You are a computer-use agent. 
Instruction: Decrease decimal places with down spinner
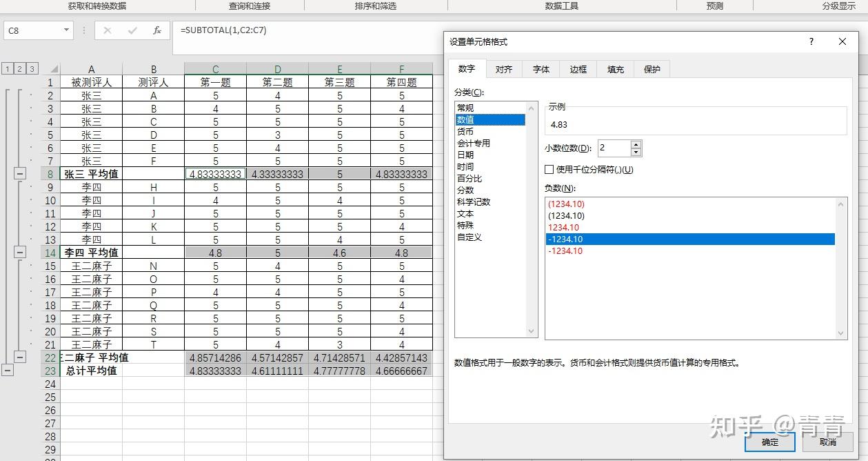(636, 152)
